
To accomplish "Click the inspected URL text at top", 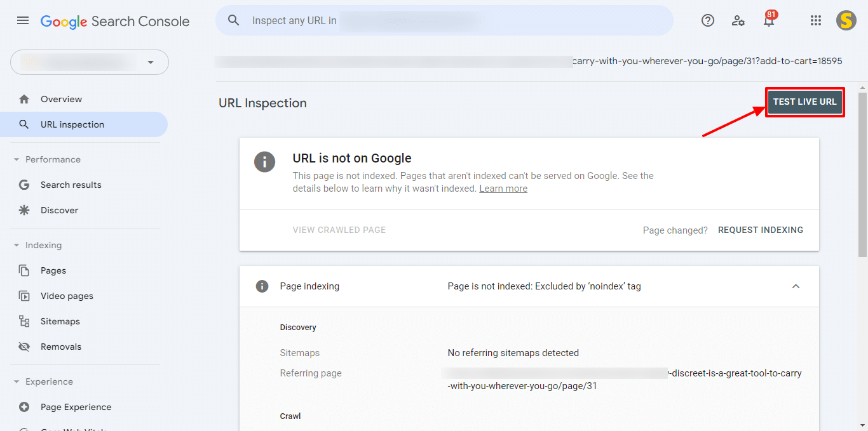I will [529, 62].
